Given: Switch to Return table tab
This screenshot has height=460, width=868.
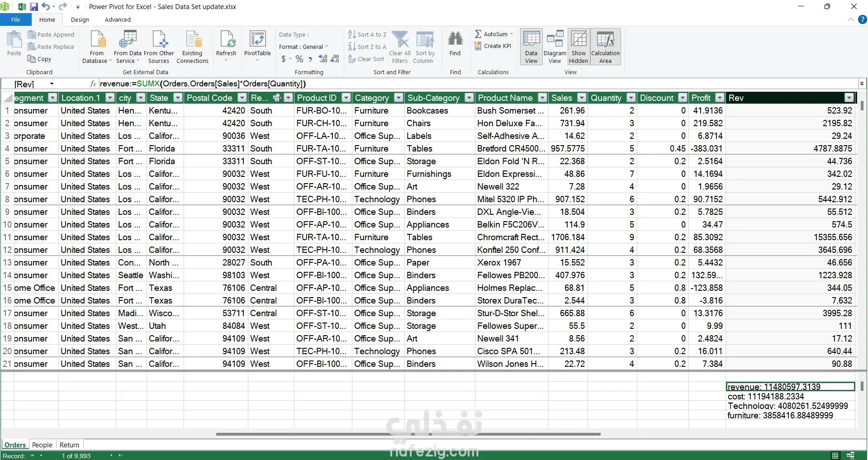Looking at the screenshot, I should click(x=69, y=445).
